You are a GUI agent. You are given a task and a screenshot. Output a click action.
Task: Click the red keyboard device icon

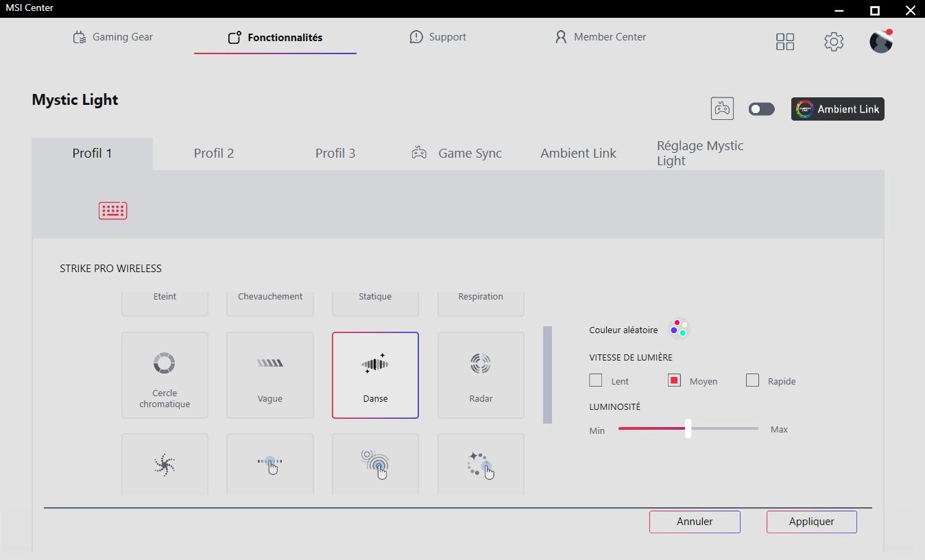[112, 210]
